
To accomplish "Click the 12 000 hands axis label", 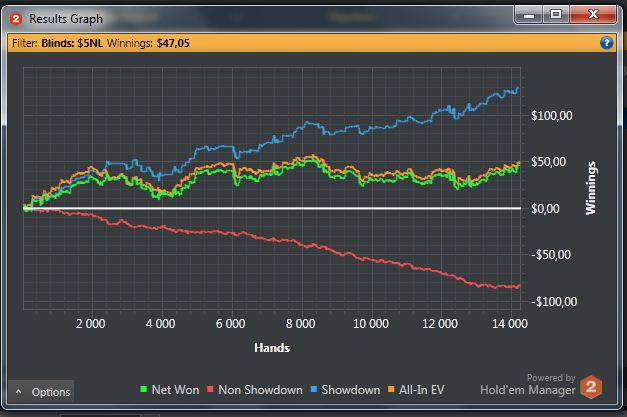I will point(440,323).
